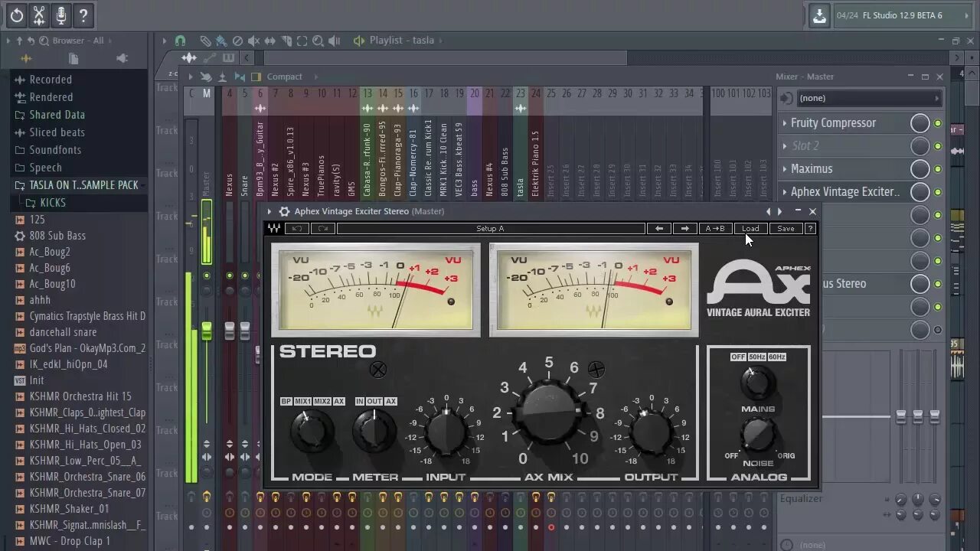Viewport: 980px width, 551px height.
Task: Toggle the Fruity Compressor enable LED
Action: pyautogui.click(x=937, y=123)
